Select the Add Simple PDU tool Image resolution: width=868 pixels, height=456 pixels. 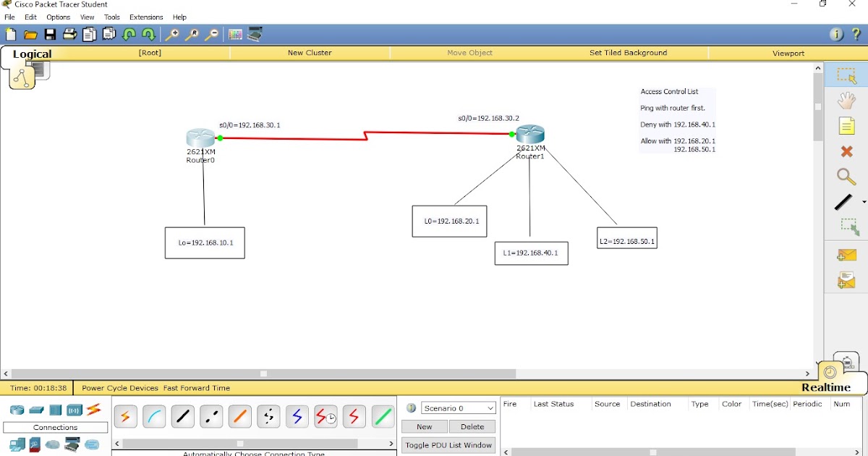click(846, 255)
